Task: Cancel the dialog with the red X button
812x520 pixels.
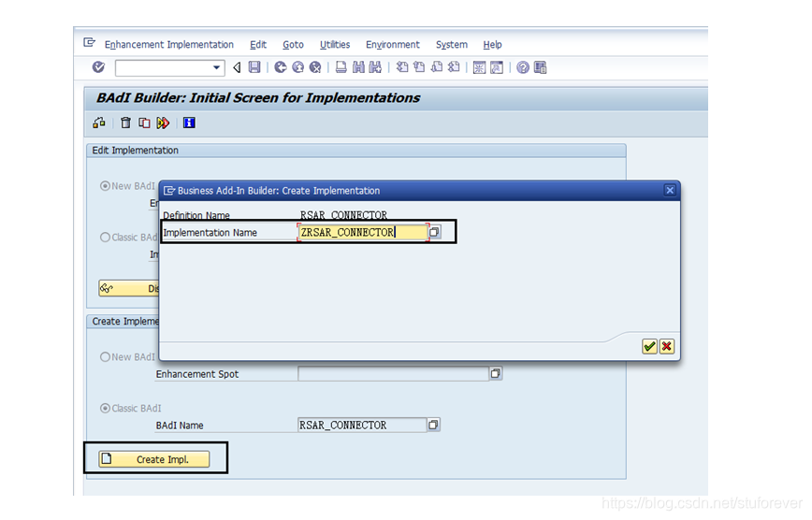Action: coord(667,346)
